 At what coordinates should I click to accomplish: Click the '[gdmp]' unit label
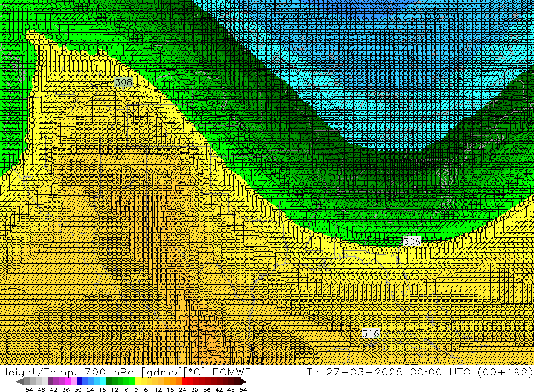[162, 372]
